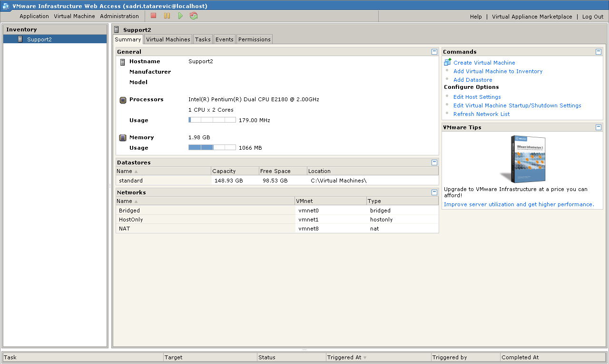Click the Triggered by column header
The image size is (609, 364).
click(x=466, y=357)
